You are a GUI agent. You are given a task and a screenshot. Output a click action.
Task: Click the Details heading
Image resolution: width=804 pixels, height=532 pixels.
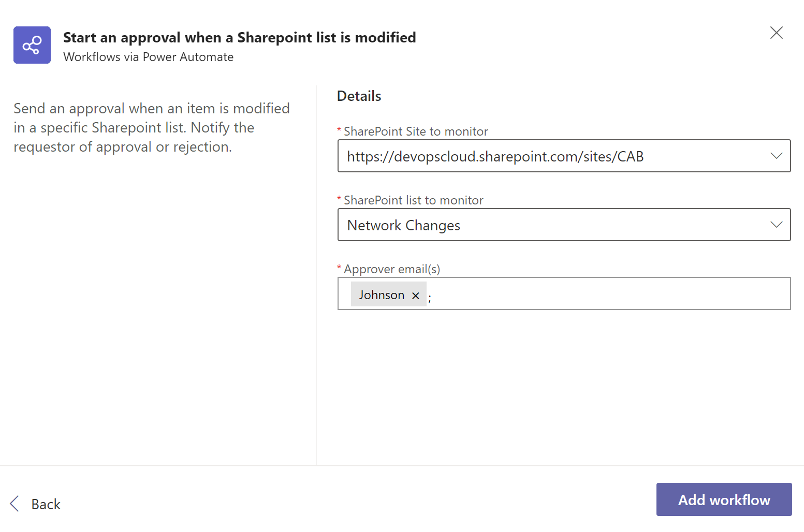click(x=359, y=96)
